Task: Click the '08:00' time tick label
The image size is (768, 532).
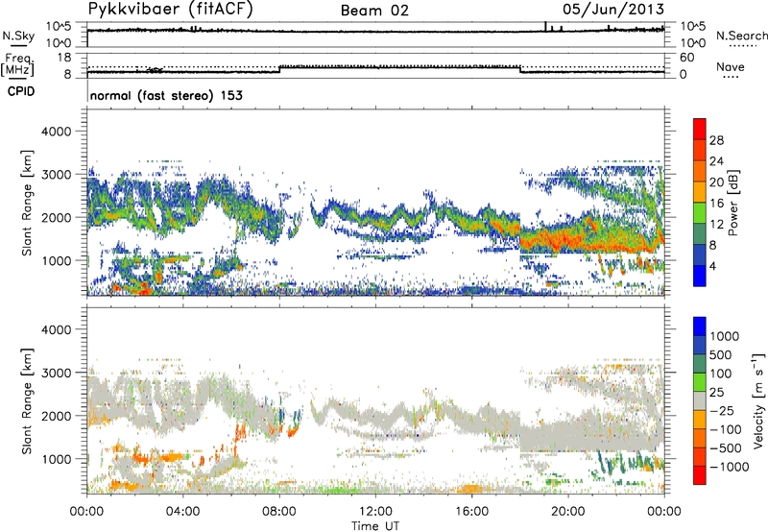Action: 279,512
